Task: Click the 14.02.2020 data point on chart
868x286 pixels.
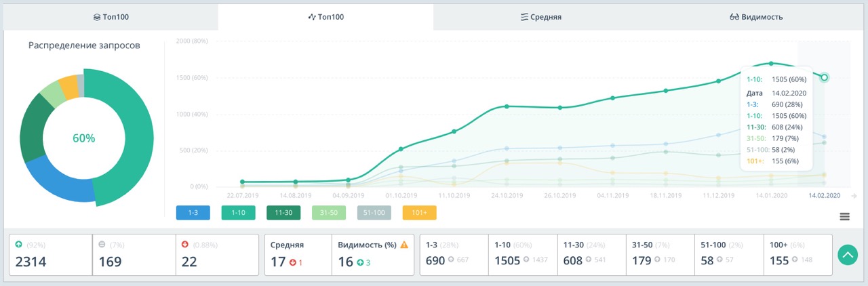Action: pyautogui.click(x=824, y=77)
